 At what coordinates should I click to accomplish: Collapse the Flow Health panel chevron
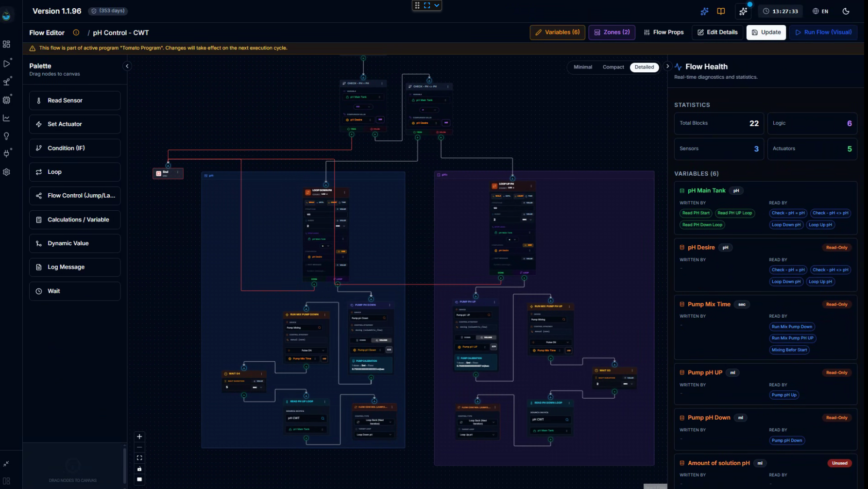[667, 66]
